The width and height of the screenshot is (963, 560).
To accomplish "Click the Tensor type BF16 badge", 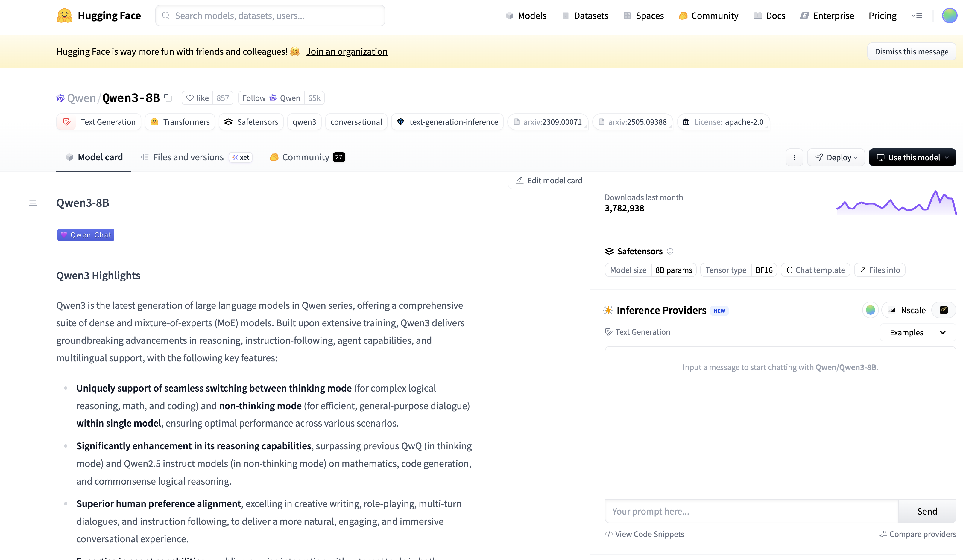I will [x=739, y=270].
